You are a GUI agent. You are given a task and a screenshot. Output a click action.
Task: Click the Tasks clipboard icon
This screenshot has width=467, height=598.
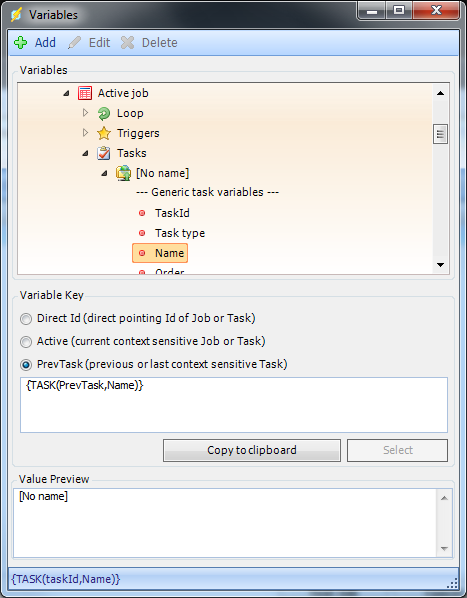[104, 153]
